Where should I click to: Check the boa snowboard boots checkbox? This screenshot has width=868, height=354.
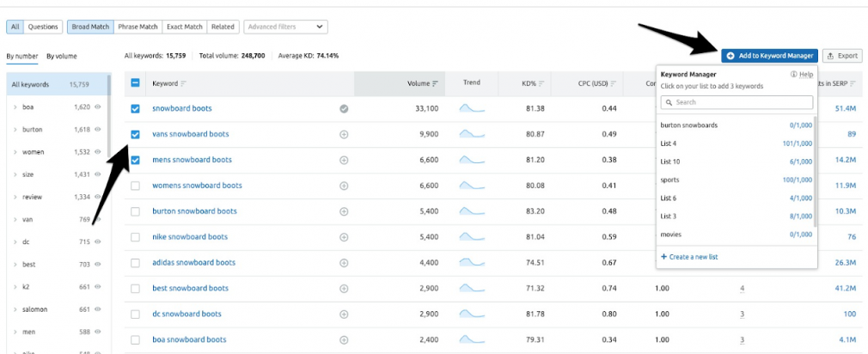point(135,339)
